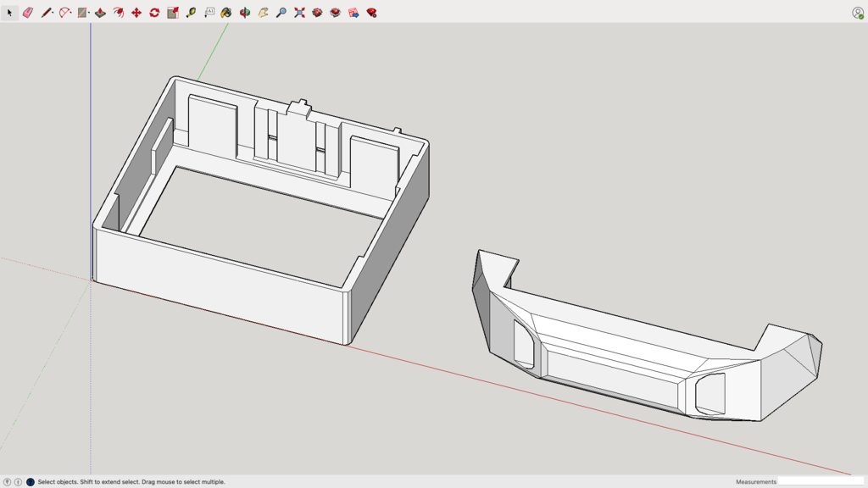The width and height of the screenshot is (868, 488).
Task: Expand the Arc tool dropdown arrow
Action: tap(71, 13)
